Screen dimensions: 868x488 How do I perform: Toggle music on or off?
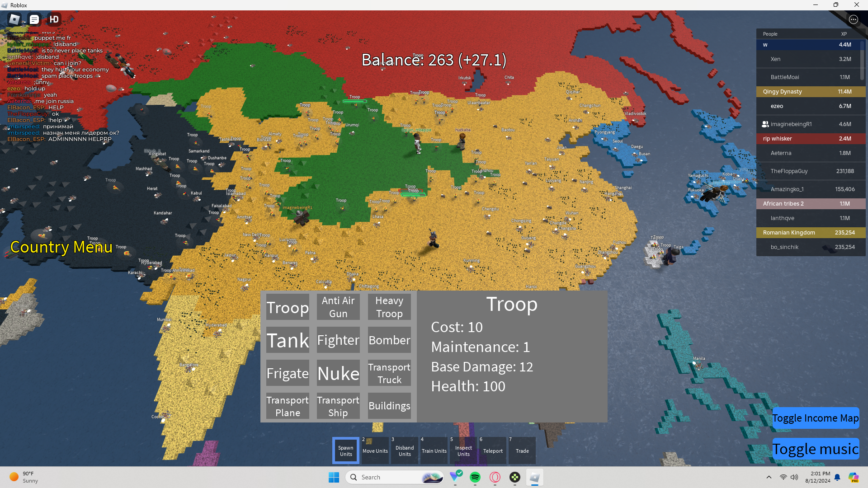point(815,449)
